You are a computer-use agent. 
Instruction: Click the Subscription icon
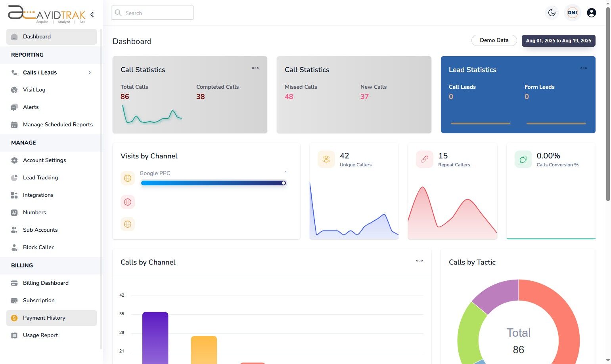14,301
